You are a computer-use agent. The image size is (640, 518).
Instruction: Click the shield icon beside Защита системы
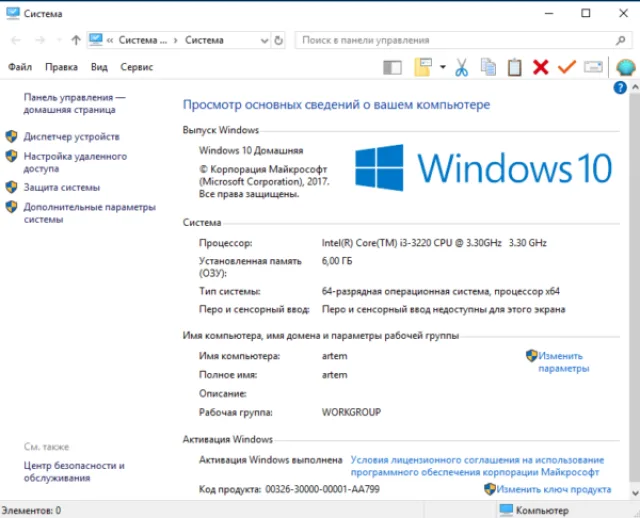point(11,187)
